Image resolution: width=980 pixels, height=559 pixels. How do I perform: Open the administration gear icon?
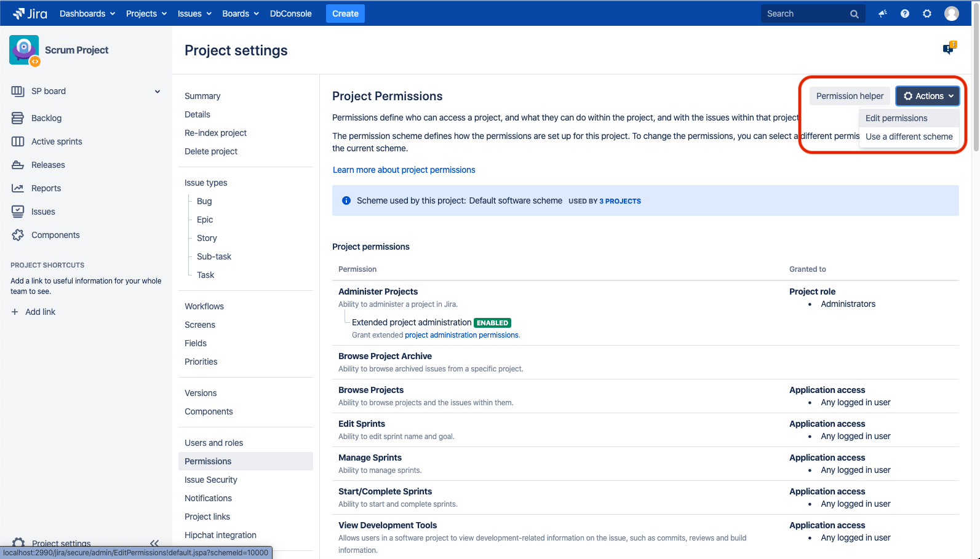pos(927,14)
